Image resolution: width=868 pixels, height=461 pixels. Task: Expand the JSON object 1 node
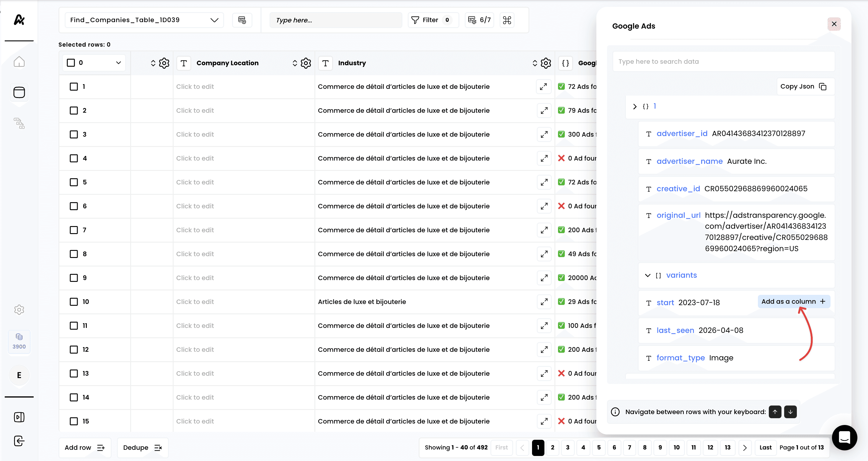point(635,107)
